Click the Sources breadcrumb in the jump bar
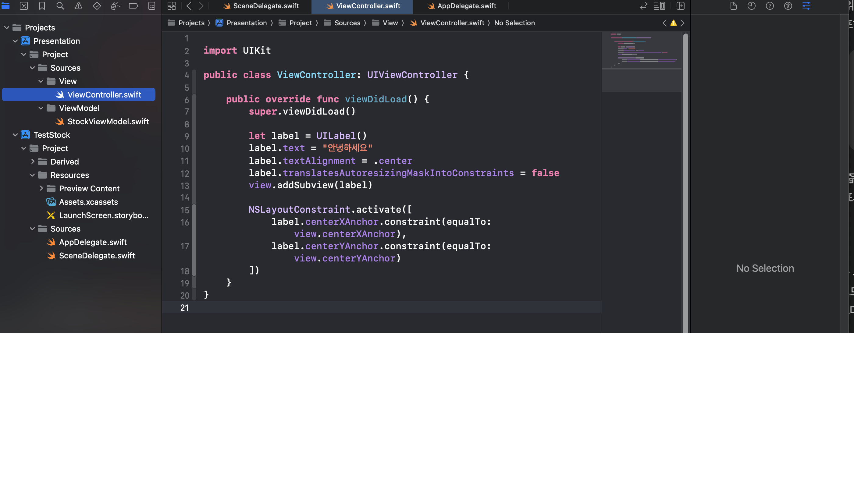Image resolution: width=854 pixels, height=504 pixels. coord(347,23)
